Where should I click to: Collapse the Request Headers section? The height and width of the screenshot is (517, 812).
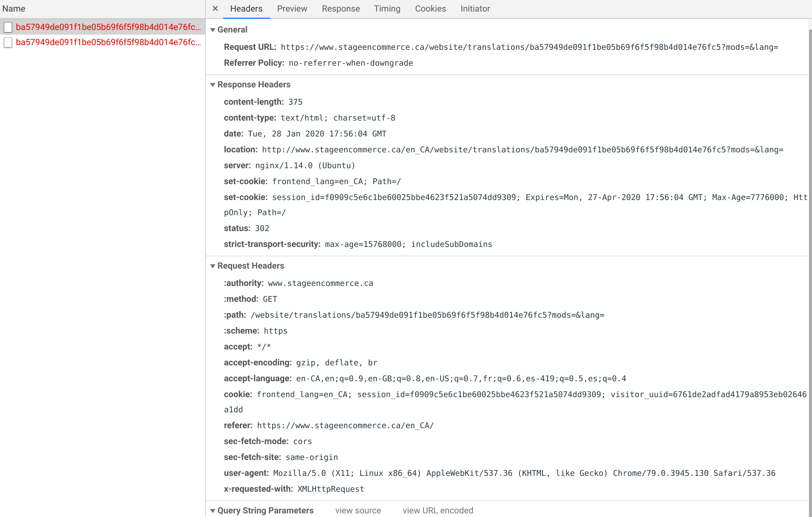coord(213,266)
